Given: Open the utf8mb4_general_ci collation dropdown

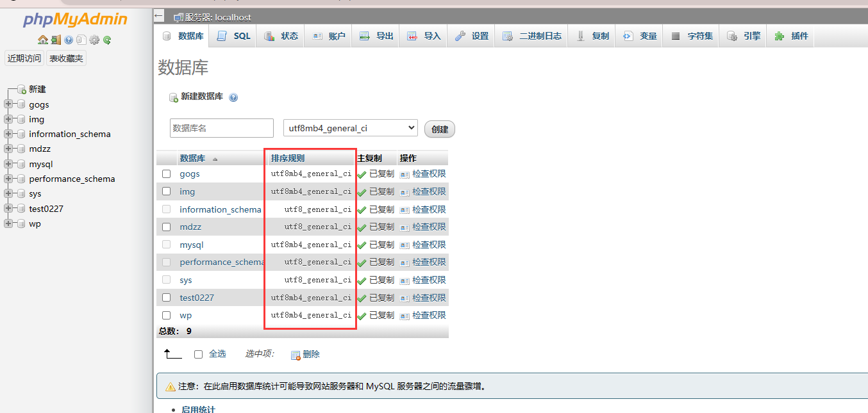Looking at the screenshot, I should pyautogui.click(x=351, y=128).
